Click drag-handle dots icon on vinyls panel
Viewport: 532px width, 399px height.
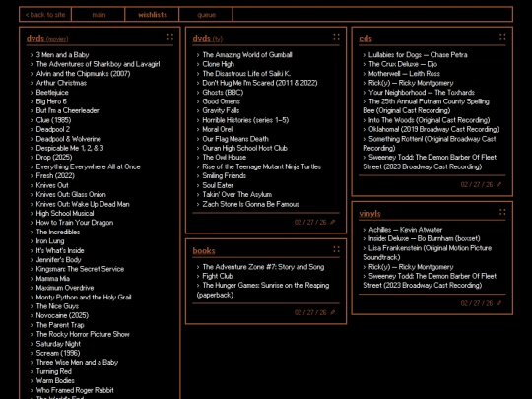(502, 212)
